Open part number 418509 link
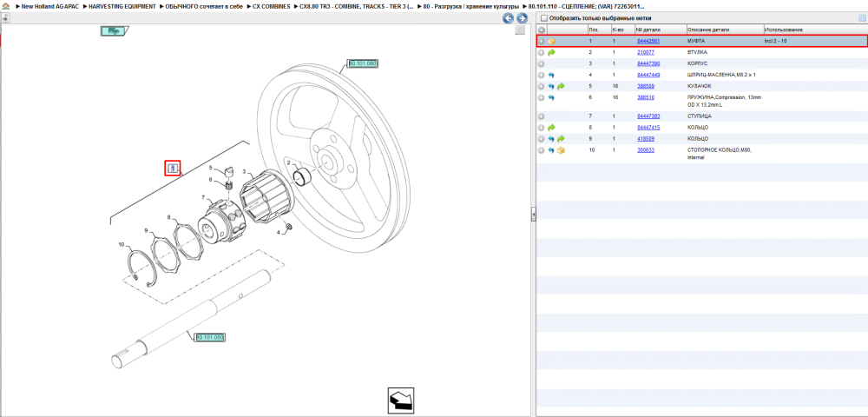The width and height of the screenshot is (868, 417). coord(646,138)
